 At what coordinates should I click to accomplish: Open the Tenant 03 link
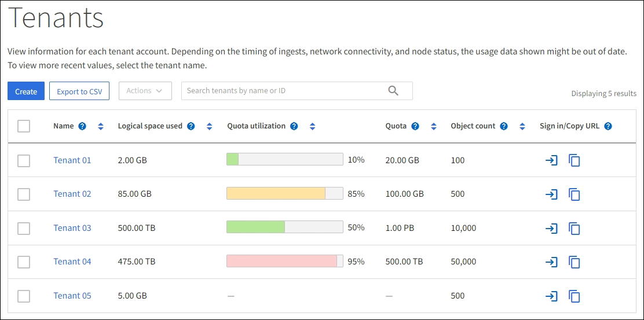point(72,228)
